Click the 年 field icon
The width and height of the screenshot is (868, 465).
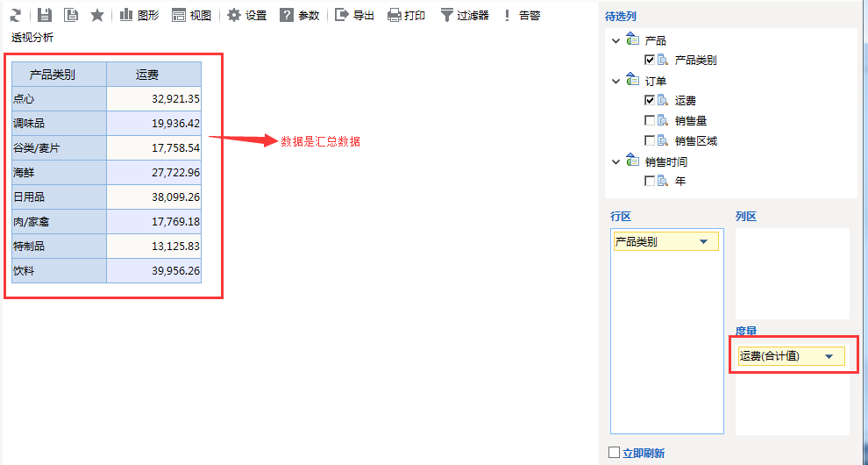[x=663, y=181]
